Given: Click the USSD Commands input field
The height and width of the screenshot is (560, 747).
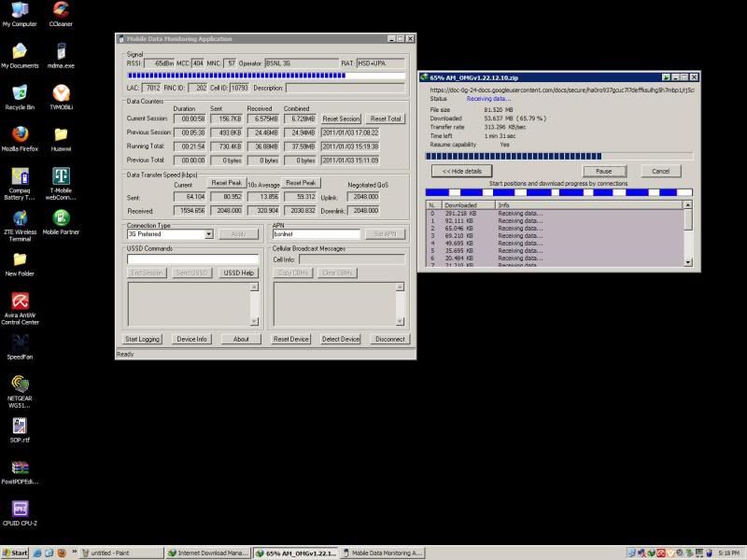Looking at the screenshot, I should coord(192,259).
